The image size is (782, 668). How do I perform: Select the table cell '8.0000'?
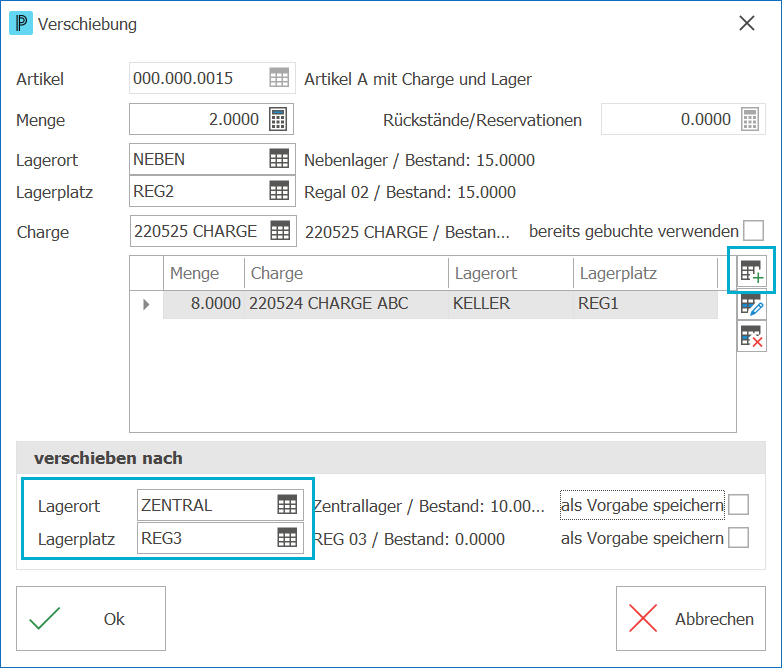204,304
